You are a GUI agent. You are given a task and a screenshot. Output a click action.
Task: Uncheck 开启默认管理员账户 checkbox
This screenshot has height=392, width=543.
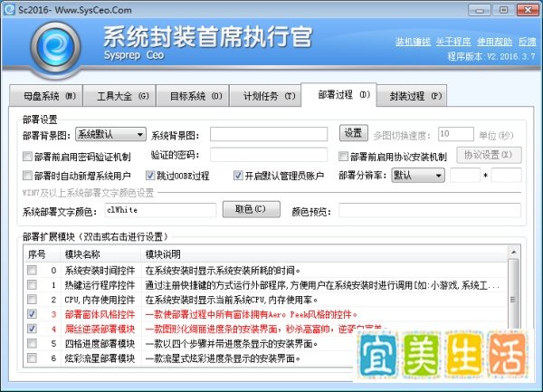(x=238, y=176)
